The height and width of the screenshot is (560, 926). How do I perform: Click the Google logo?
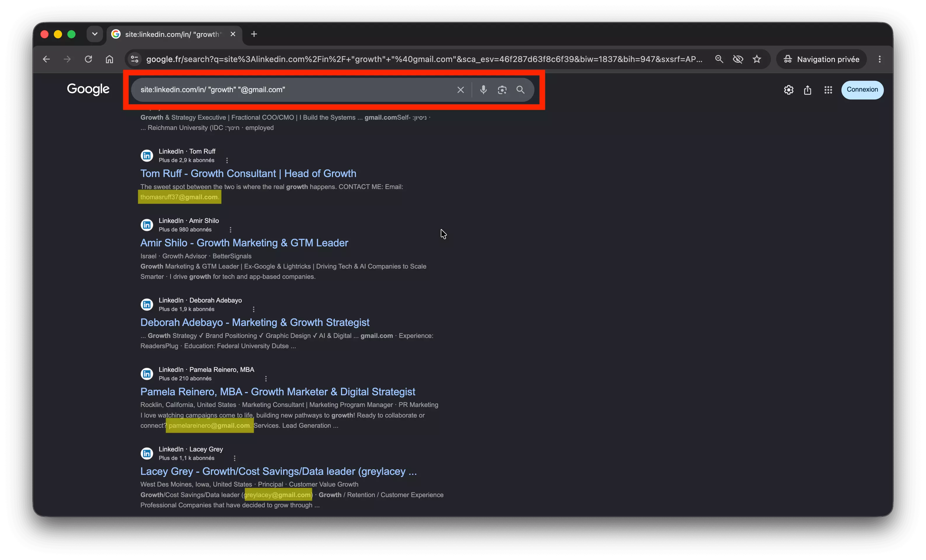88,89
